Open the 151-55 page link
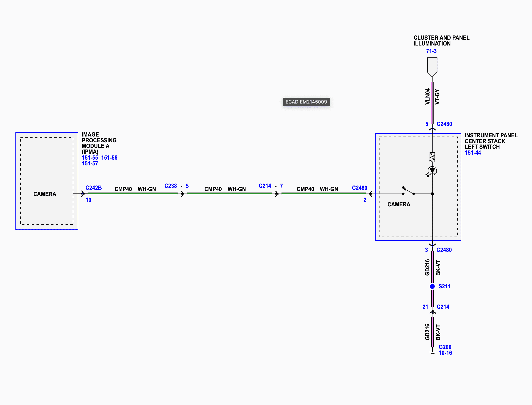Image resolution: width=532 pixels, height=405 pixels. [x=90, y=158]
